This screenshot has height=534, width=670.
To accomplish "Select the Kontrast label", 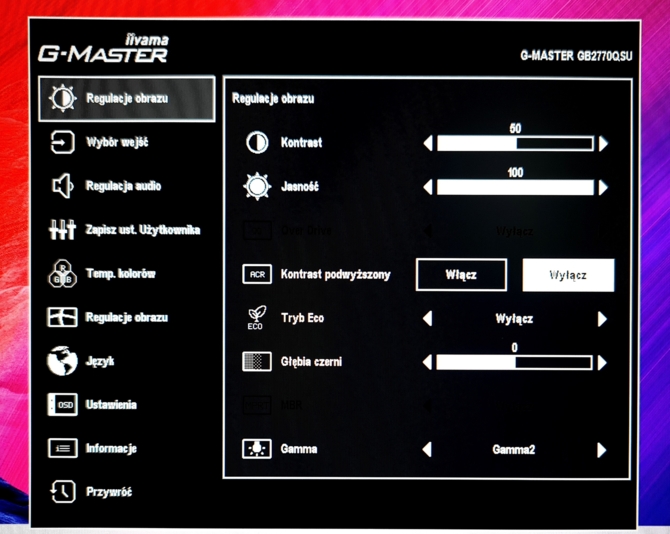I will [301, 143].
